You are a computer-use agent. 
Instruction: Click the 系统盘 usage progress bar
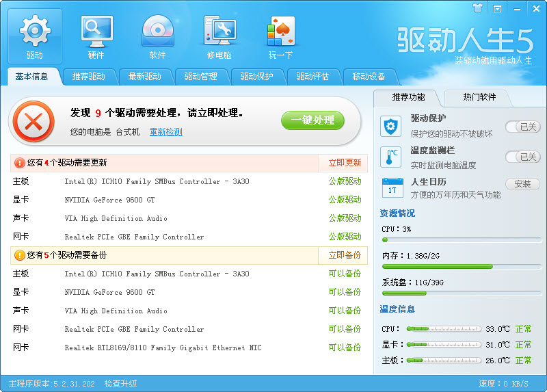coord(462,293)
